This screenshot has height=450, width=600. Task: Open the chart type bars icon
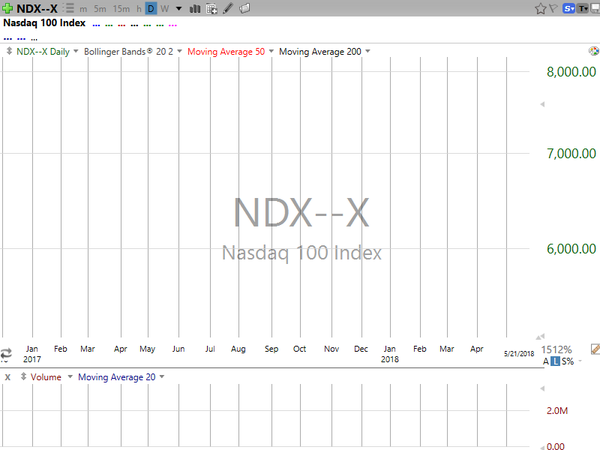[195, 8]
